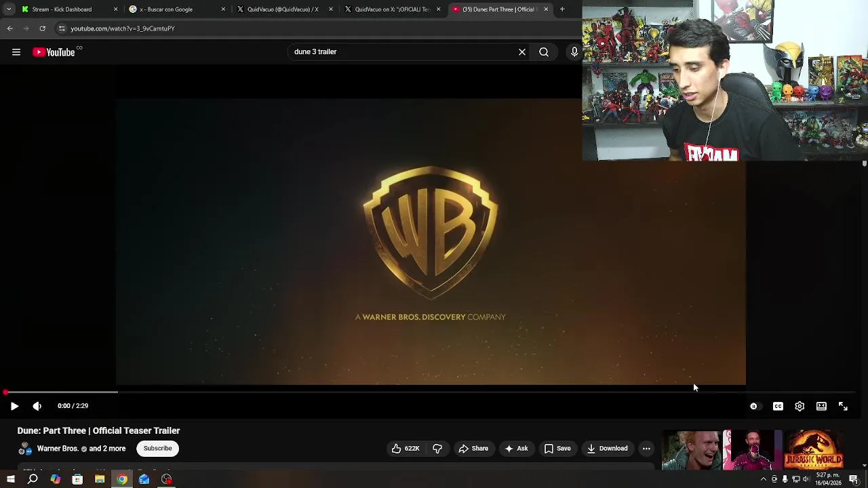
Task: Open the system tray volume control
Action: (x=807, y=480)
